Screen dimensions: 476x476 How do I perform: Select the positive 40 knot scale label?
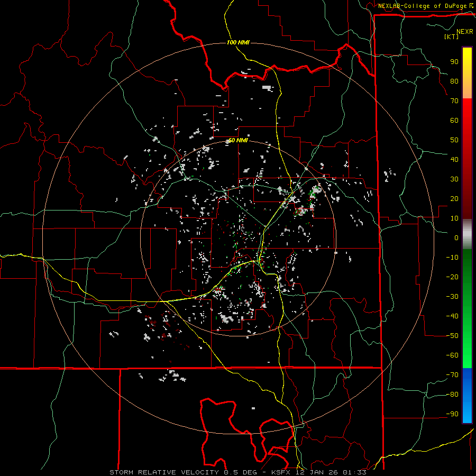pos(454,160)
